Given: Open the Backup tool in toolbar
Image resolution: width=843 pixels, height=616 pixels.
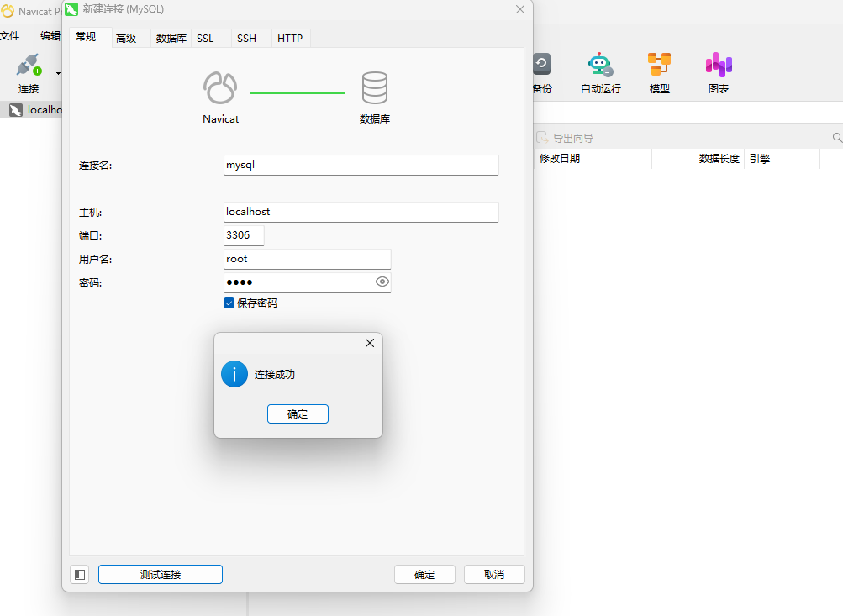Looking at the screenshot, I should click(x=542, y=73).
